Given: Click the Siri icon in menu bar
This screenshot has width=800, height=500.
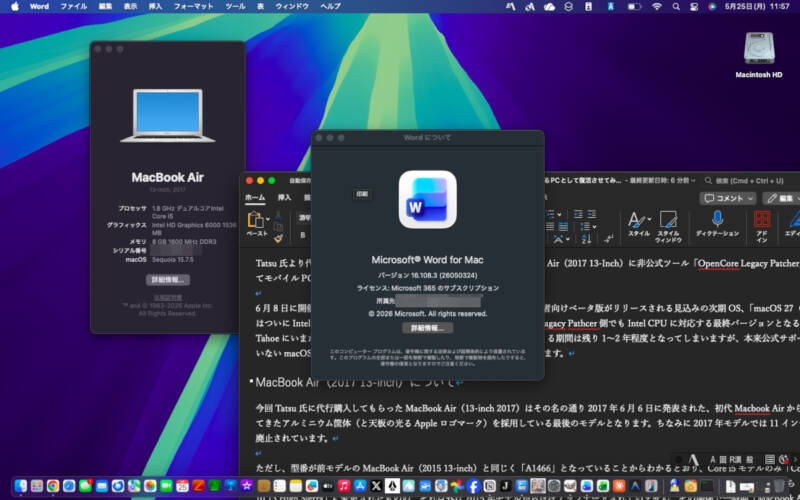Looking at the screenshot, I should click(x=712, y=7).
